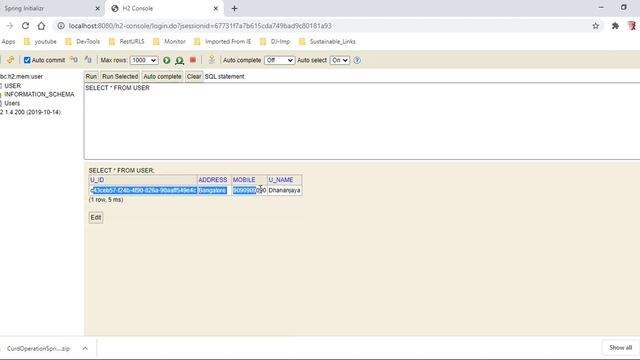Click the MOBILE column header
This screenshot has height=360, width=640.
(249, 180)
